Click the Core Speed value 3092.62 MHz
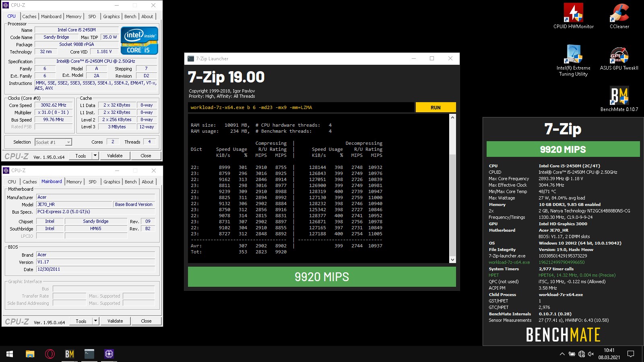The height and width of the screenshot is (362, 644). (54, 105)
